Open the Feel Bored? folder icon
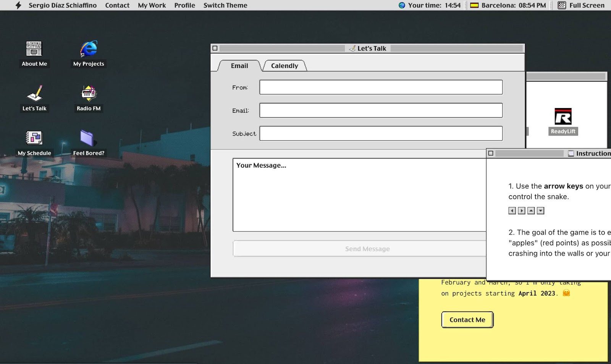 tap(87, 138)
